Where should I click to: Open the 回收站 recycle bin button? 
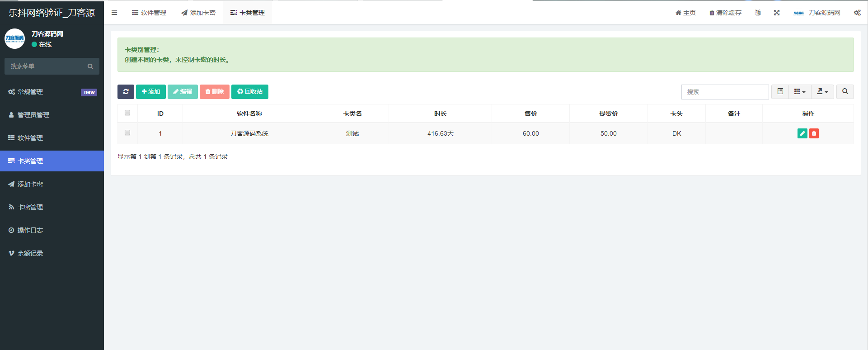(250, 92)
